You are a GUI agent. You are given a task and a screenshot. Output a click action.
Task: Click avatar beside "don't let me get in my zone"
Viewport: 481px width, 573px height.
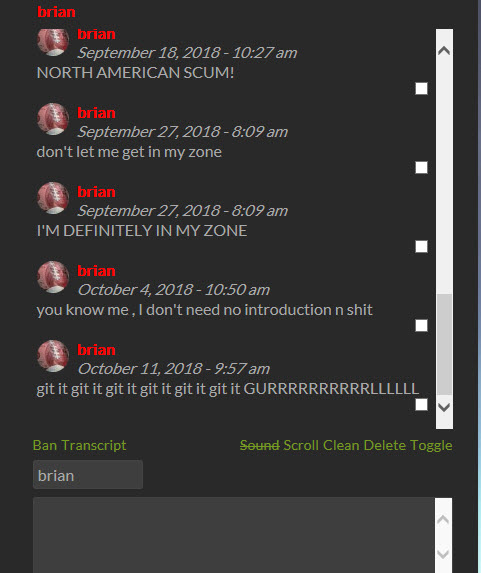tap(53, 119)
